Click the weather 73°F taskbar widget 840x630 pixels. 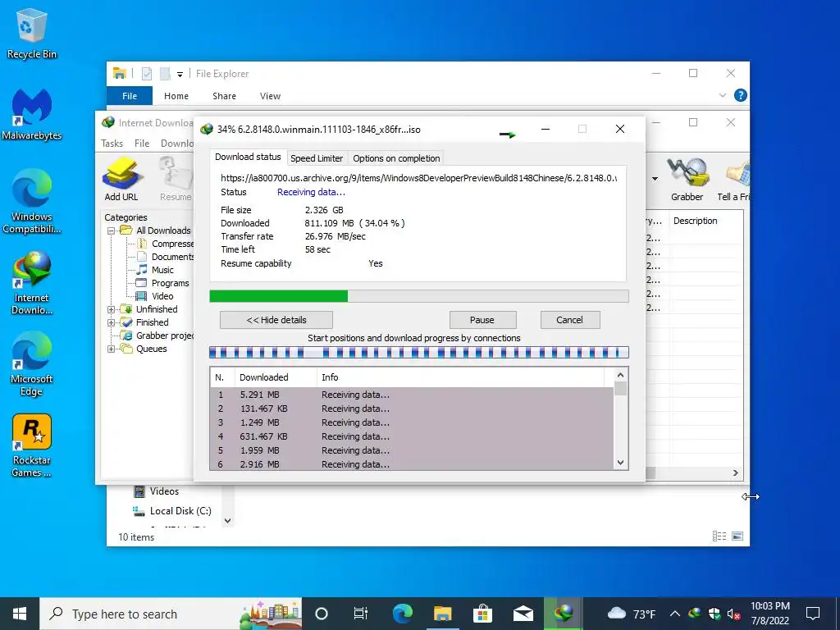(x=632, y=614)
